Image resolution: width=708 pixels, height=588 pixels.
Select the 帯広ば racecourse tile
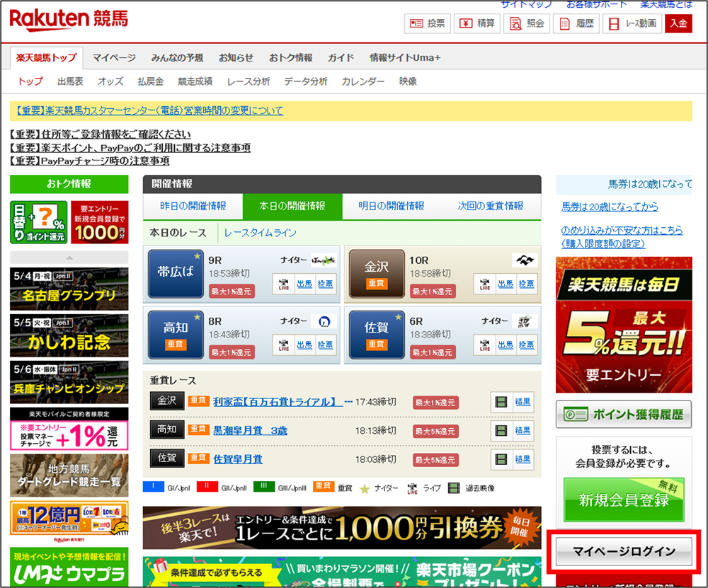click(x=175, y=273)
